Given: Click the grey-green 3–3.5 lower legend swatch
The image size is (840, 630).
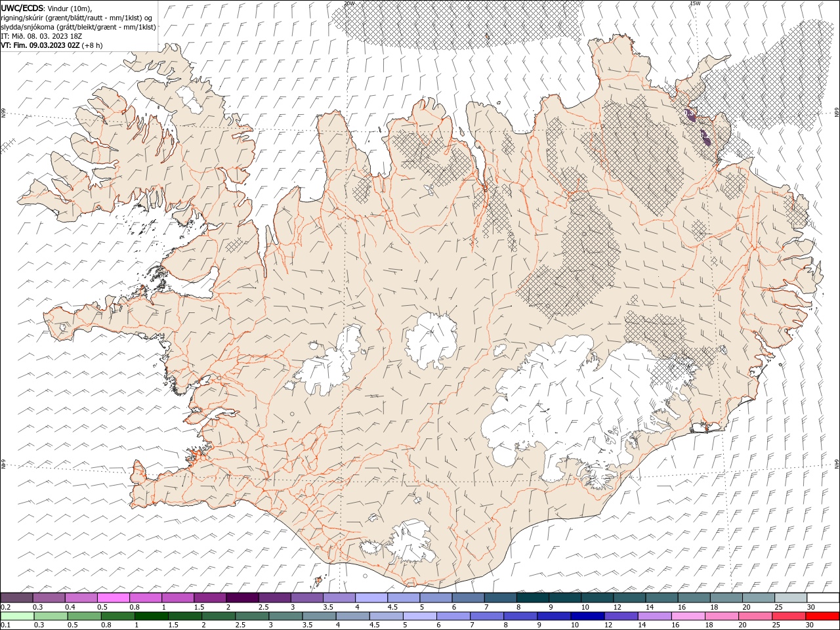Looking at the screenshot, I should click(285, 616).
